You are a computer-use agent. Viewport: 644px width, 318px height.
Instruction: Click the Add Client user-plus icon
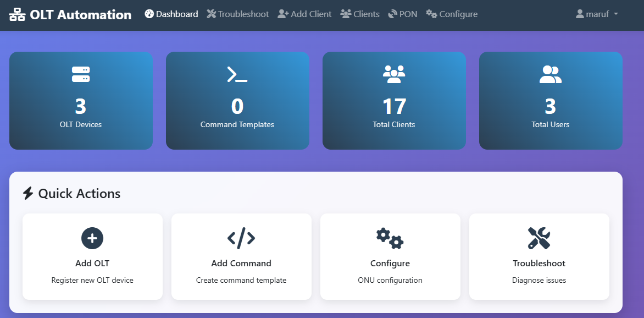pos(283,14)
